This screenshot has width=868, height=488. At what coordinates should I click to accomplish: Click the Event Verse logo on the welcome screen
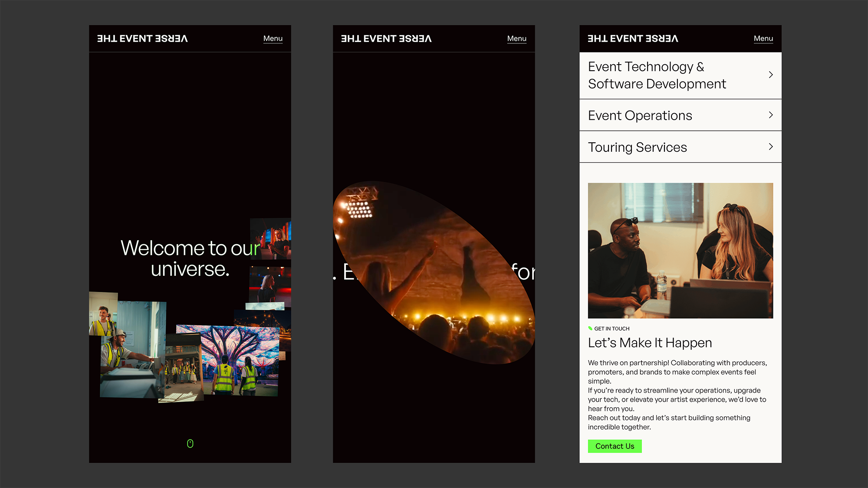pos(142,39)
